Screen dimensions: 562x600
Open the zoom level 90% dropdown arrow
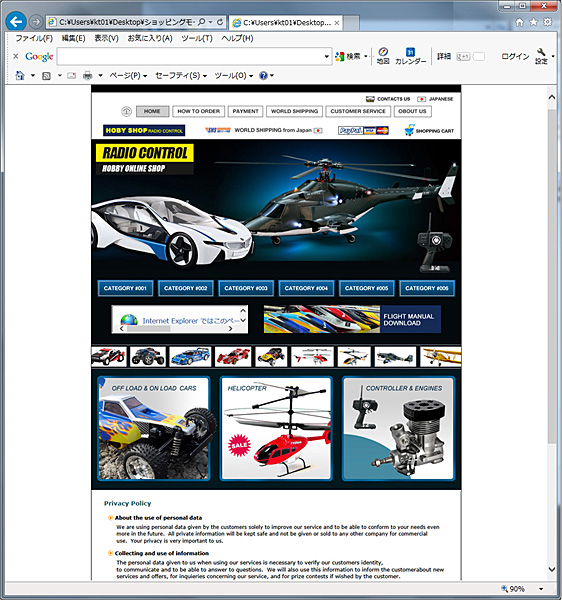click(541, 589)
